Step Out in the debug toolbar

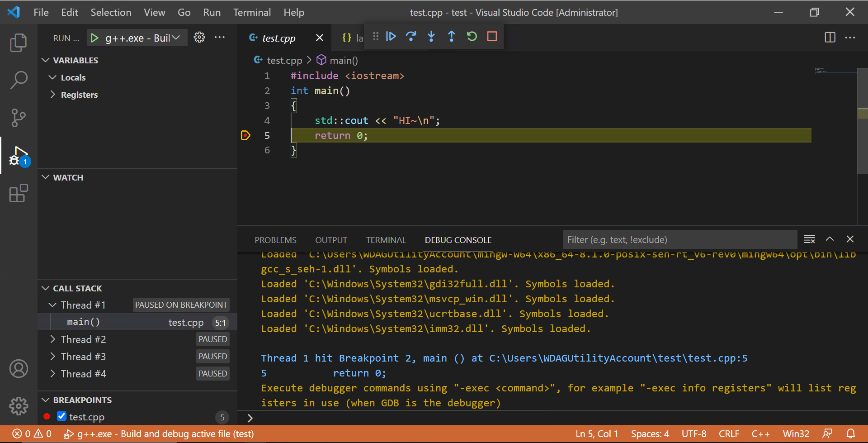[x=451, y=36]
